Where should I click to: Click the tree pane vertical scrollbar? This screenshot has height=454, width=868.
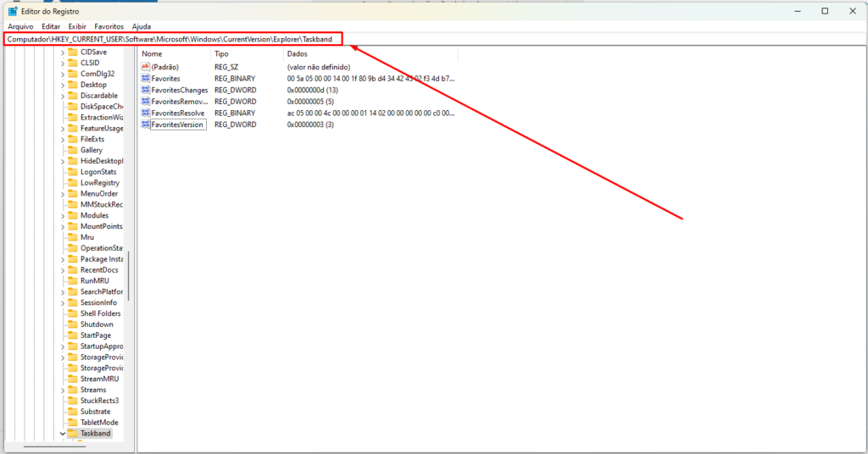pos(129,276)
